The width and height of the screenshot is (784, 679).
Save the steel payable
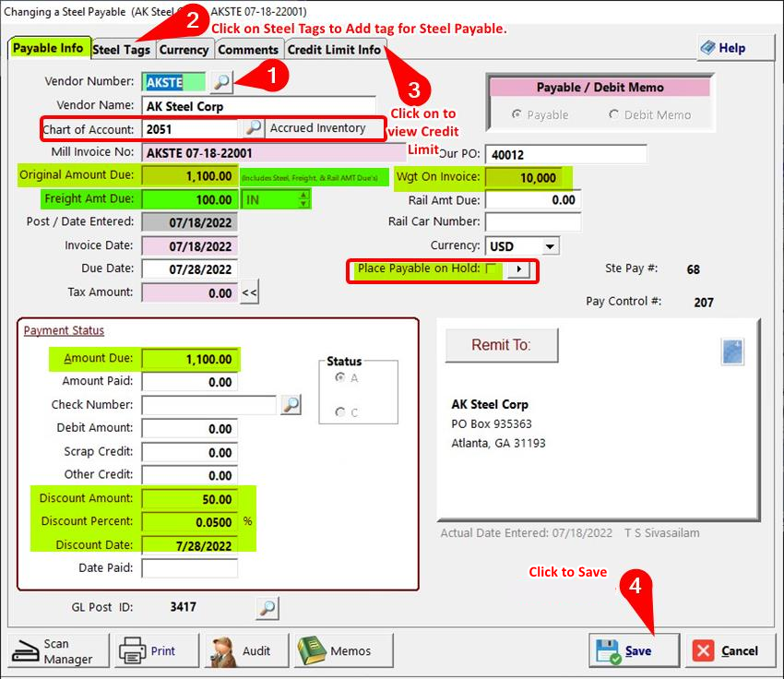(x=634, y=651)
